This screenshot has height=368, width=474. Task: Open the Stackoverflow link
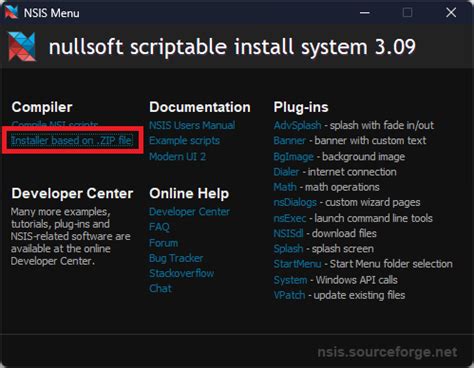point(182,273)
